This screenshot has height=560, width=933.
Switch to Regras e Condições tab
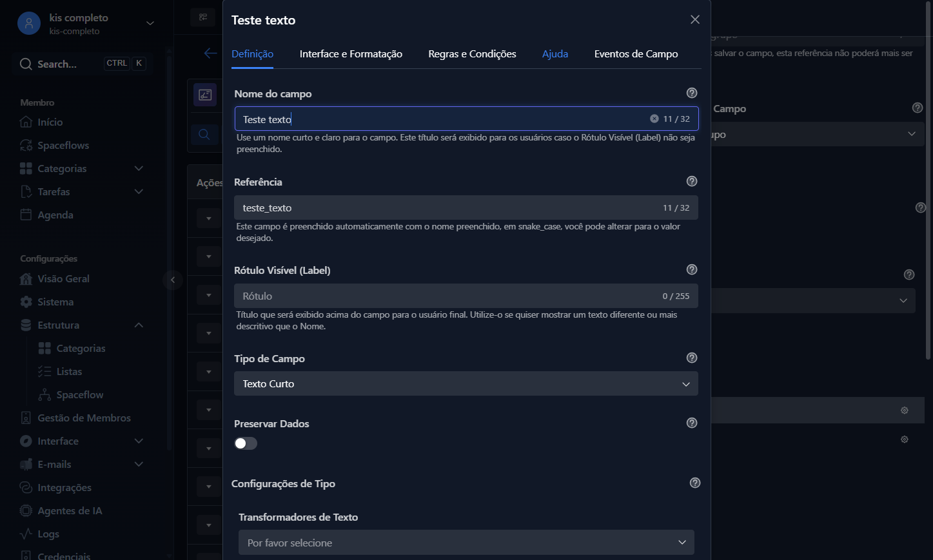(x=472, y=54)
